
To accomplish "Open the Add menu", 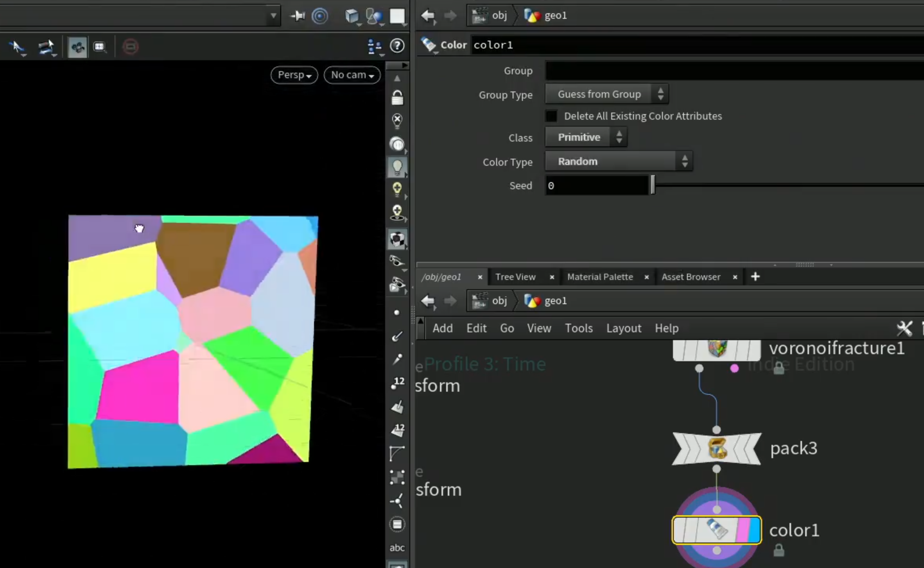I will pos(442,328).
